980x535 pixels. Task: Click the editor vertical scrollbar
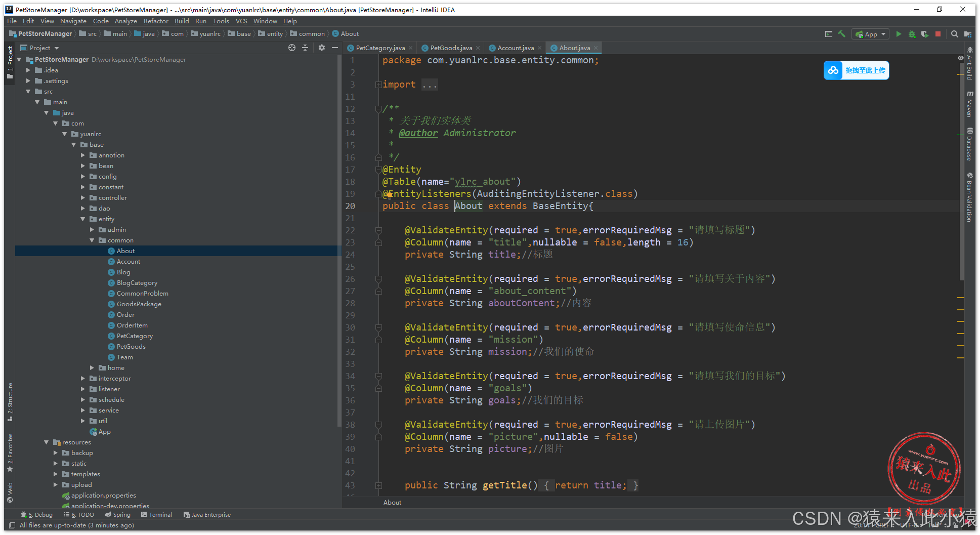pos(961,172)
